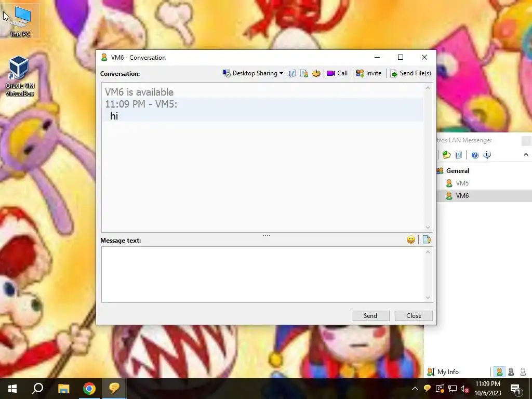Click scroll-up arrow of conversation history
This screenshot has width=532, height=399.
[428, 88]
